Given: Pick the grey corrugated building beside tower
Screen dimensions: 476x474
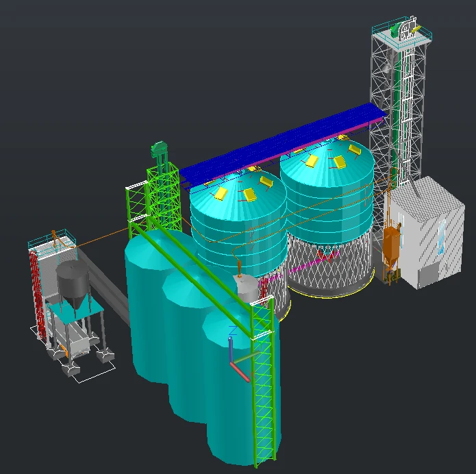Looking at the screenshot, I should 426,233.
